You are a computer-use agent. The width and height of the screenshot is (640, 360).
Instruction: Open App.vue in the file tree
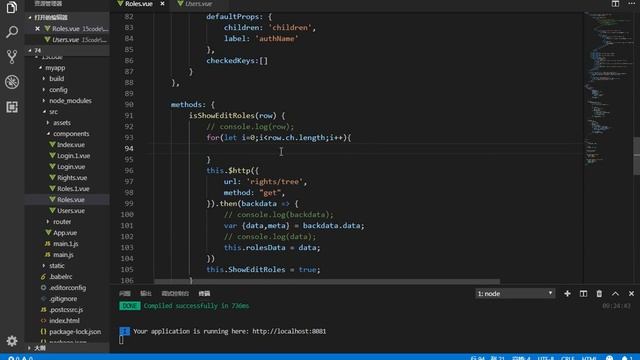pyautogui.click(x=65, y=233)
